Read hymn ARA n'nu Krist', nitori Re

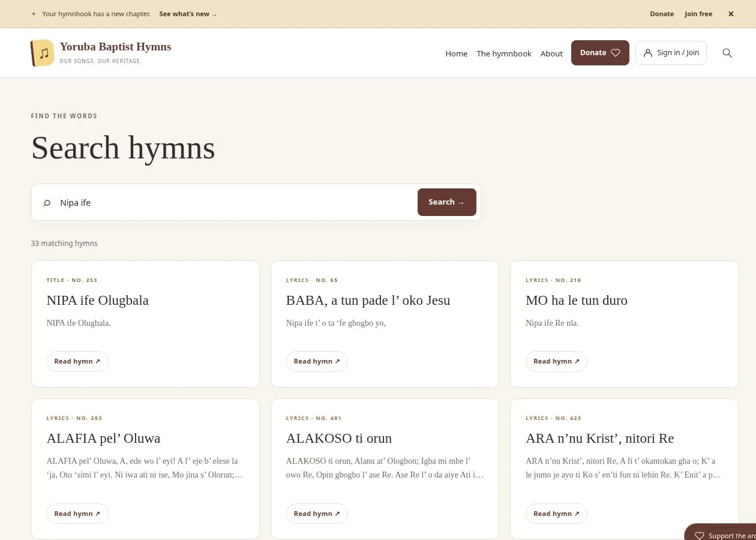coord(556,514)
